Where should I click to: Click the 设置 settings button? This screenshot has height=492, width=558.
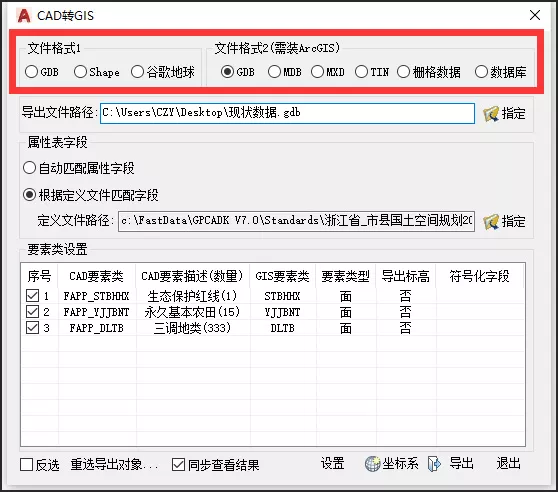(x=332, y=464)
